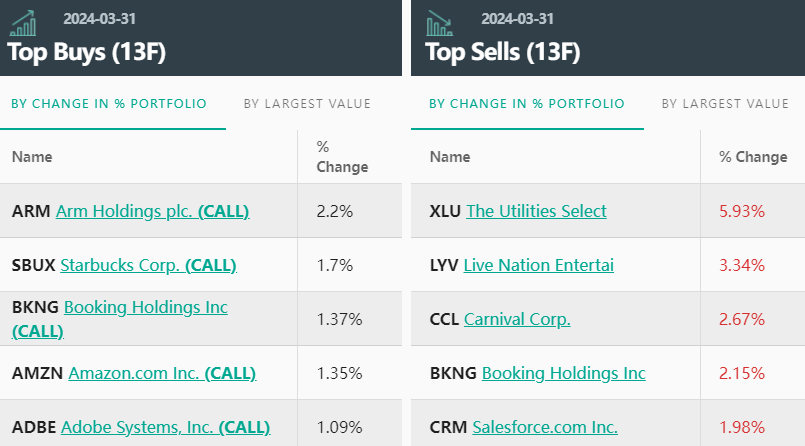Viewport: 805px width, 446px height.
Task: Open the Arm Holdings plc. (CALL) link
Action: pos(152,211)
